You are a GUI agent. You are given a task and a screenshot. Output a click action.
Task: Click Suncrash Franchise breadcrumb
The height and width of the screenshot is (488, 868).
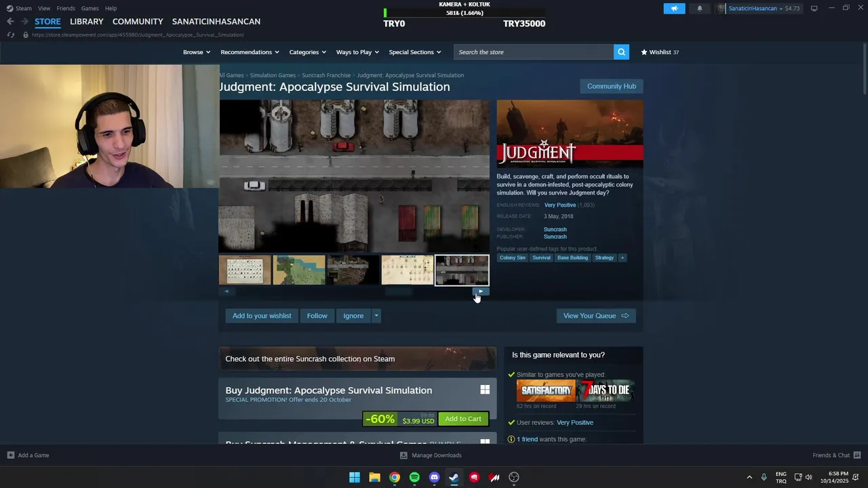326,75
